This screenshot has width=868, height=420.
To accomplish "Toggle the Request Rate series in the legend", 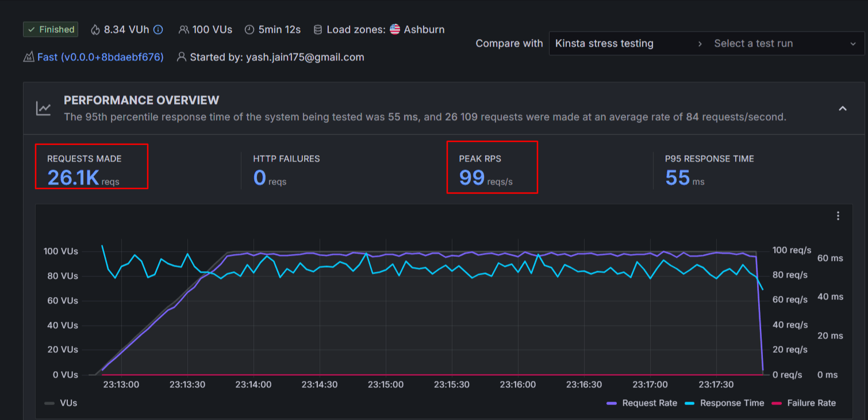I will pyautogui.click(x=649, y=403).
